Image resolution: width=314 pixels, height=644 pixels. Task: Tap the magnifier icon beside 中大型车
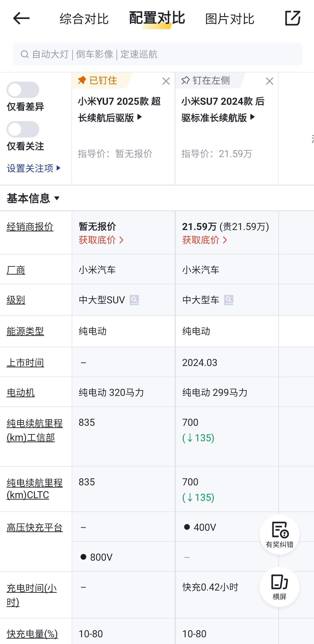click(x=229, y=300)
